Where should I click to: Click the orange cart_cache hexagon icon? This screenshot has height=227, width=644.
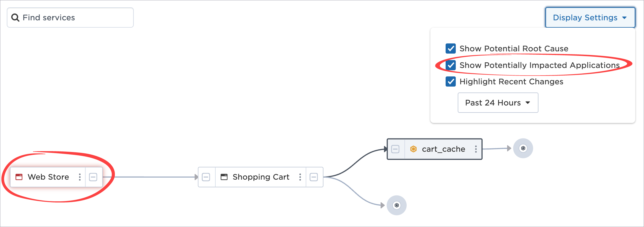(413, 149)
